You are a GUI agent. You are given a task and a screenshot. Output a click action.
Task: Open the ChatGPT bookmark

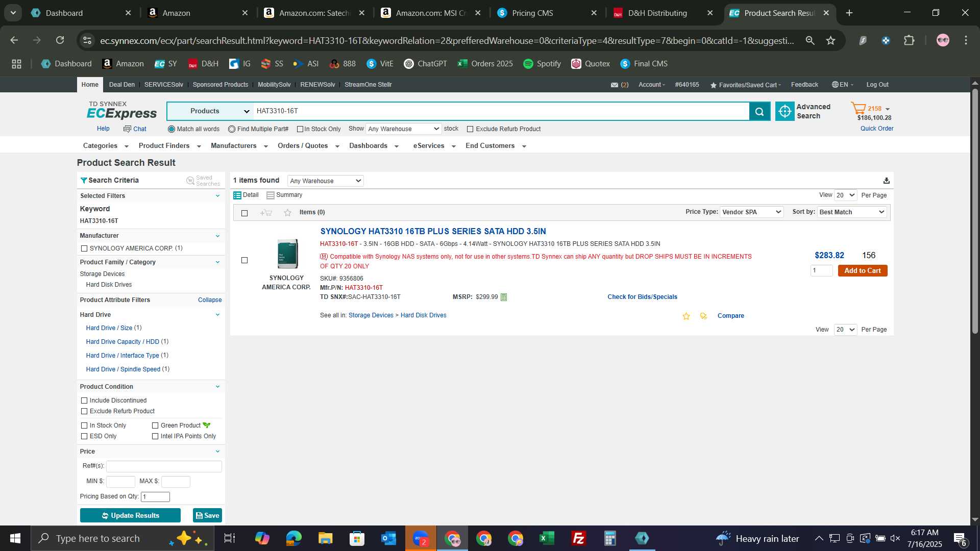[x=425, y=64]
